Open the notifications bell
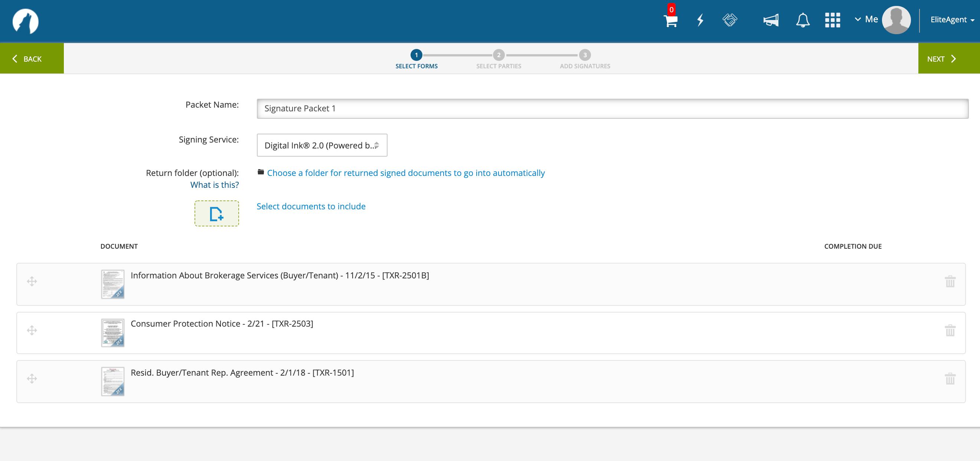The width and height of the screenshot is (980, 461). coord(803,20)
